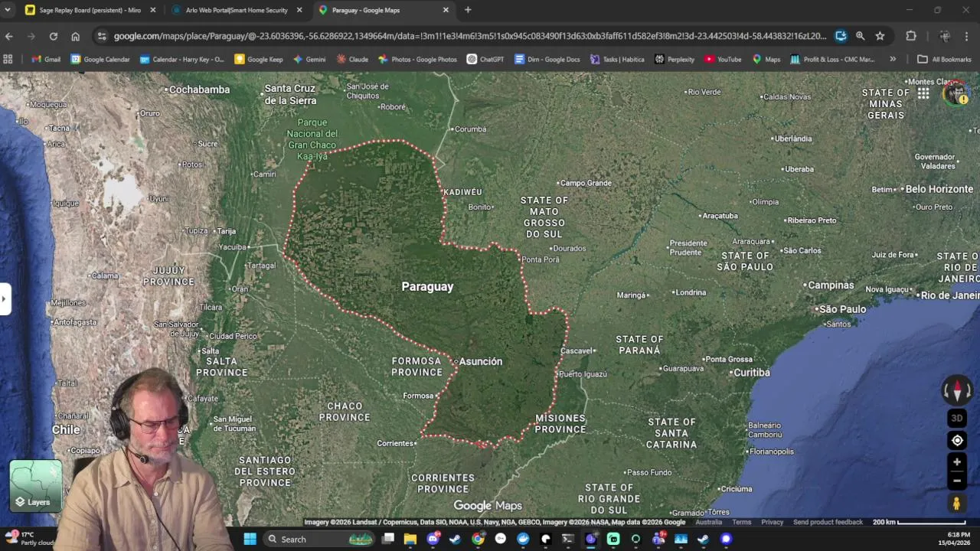This screenshot has height=551, width=980.
Task: Open Maps bookmark
Action: point(766,59)
